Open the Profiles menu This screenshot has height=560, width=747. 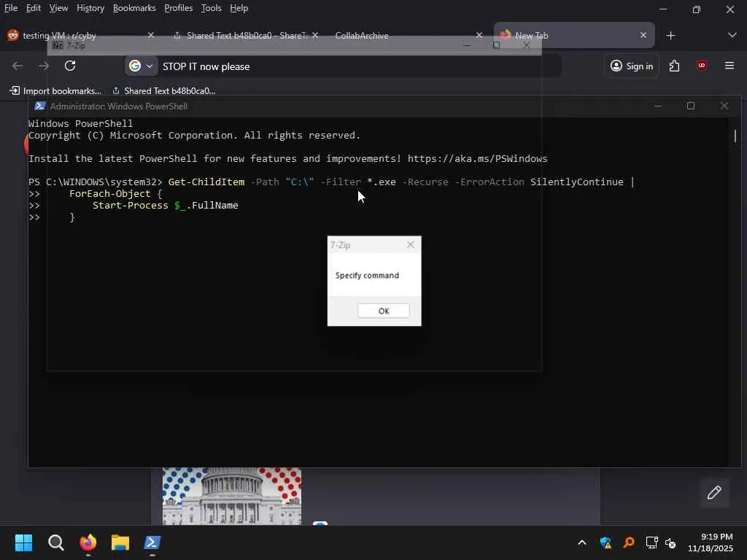[x=178, y=8]
